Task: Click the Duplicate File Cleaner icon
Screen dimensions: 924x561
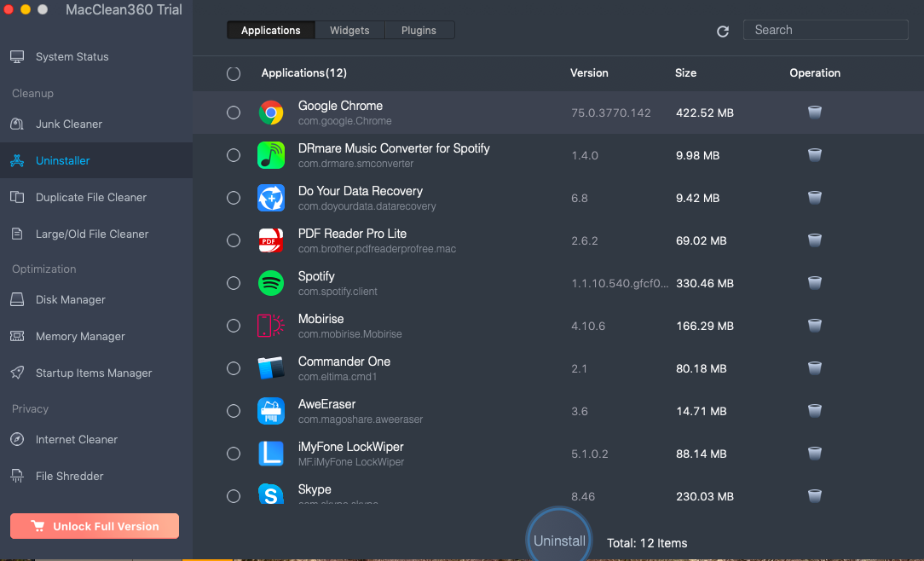Action: click(17, 198)
